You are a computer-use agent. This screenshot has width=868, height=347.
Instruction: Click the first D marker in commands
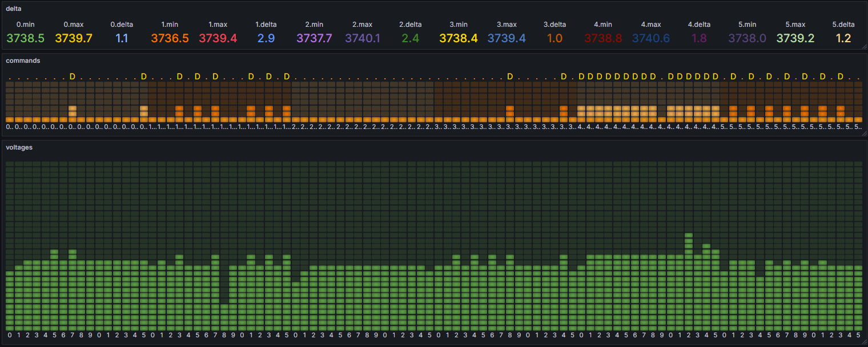click(72, 76)
